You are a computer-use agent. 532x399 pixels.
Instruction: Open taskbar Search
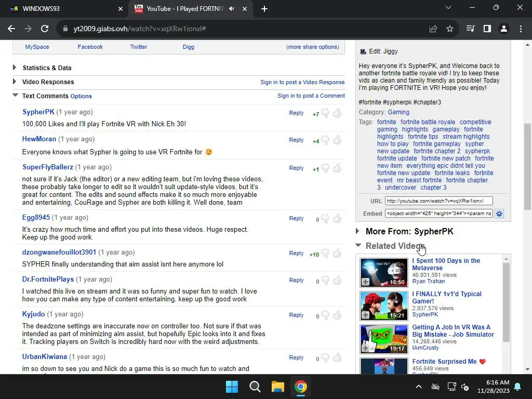point(255,387)
